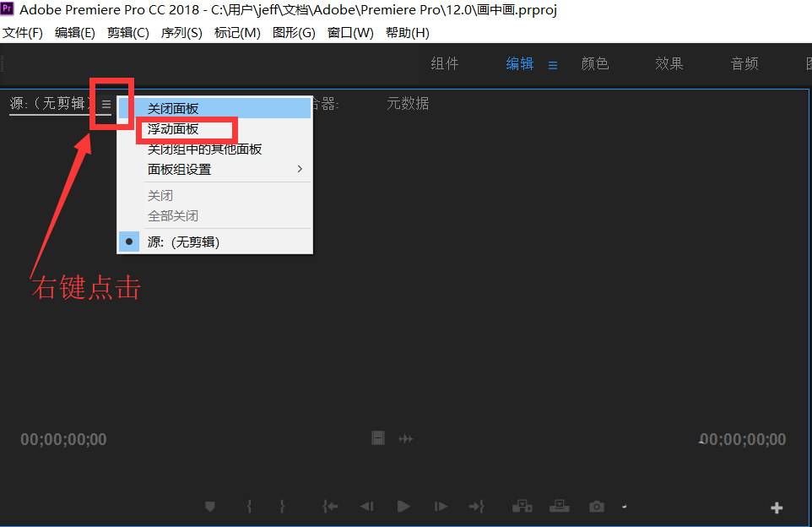Export a frame with the camera icon
Image resolution: width=812 pixels, height=527 pixels.
(x=596, y=507)
